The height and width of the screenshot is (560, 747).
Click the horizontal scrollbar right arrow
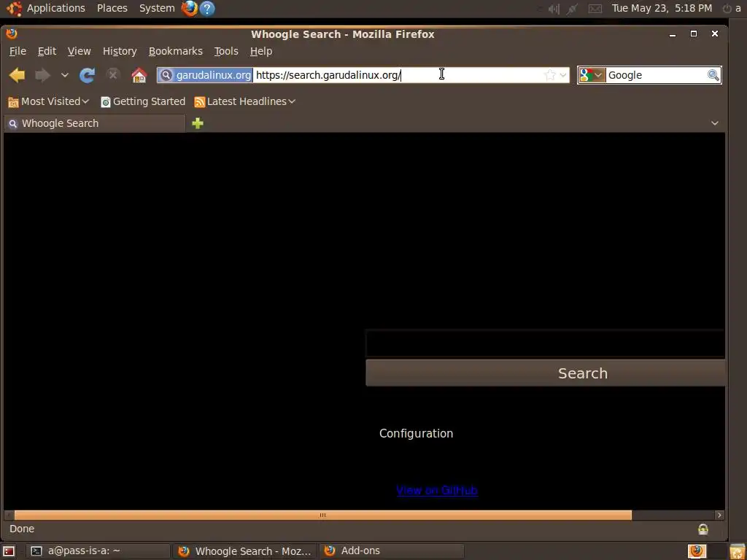(719, 516)
